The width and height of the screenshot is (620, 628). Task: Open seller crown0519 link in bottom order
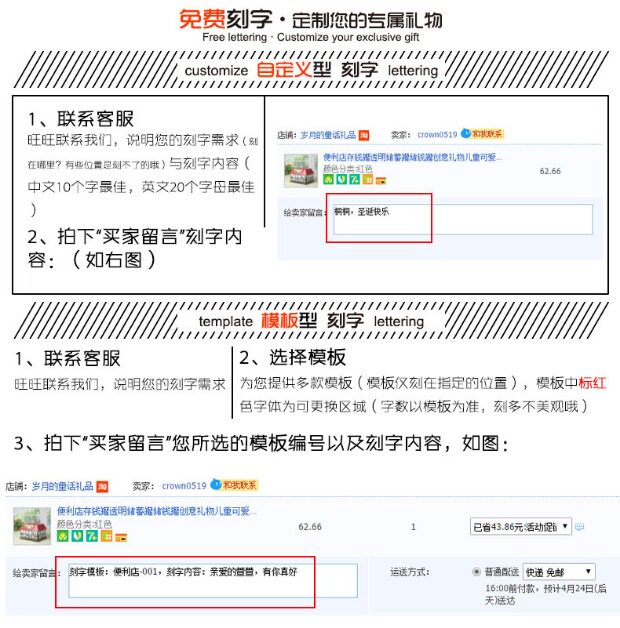point(184,486)
